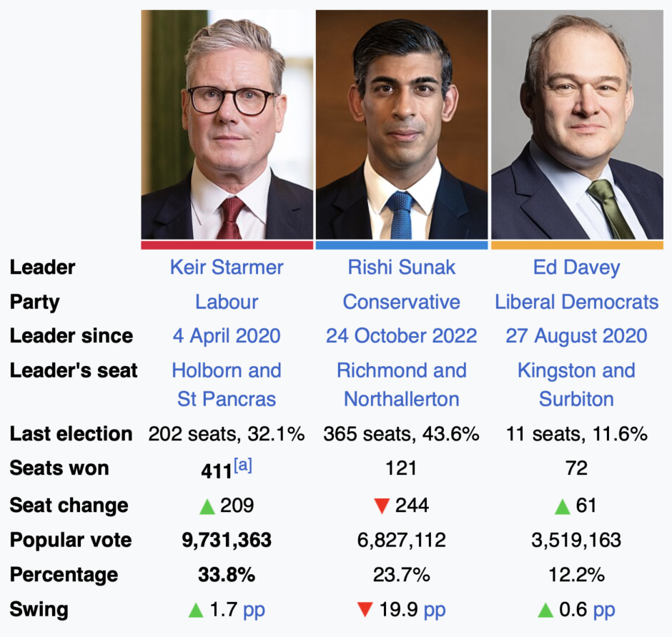Open the Liberal Democrats party link

(576, 302)
